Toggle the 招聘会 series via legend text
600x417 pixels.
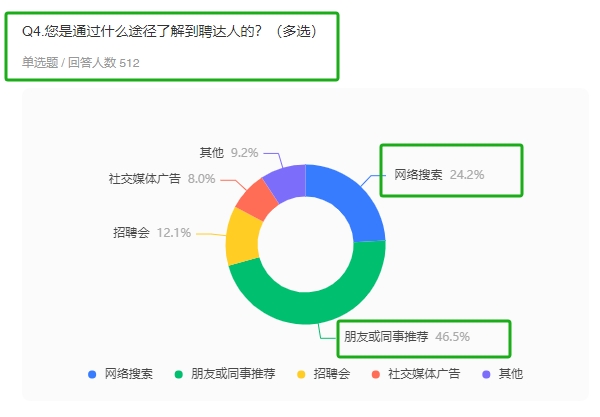tap(331, 374)
